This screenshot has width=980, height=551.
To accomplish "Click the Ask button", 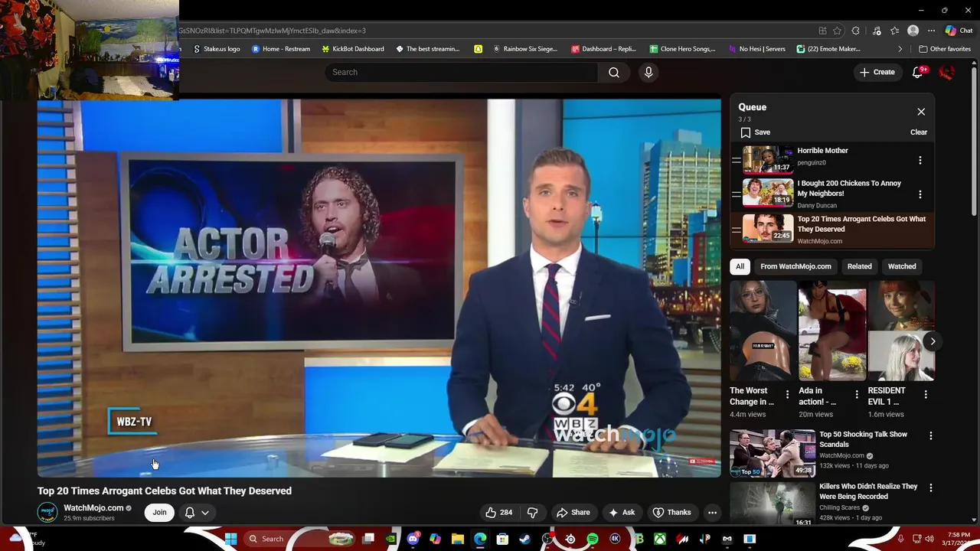I will 622,513.
